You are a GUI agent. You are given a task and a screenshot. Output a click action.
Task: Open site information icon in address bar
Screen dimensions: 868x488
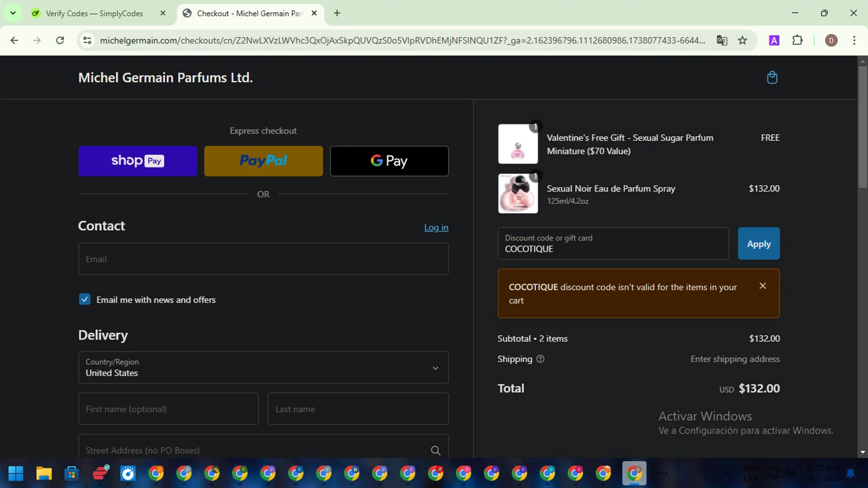tap(87, 40)
